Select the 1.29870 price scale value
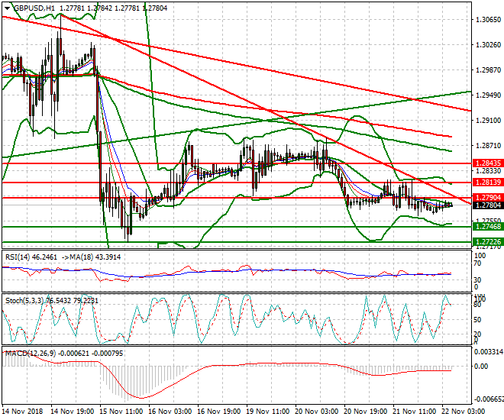 click(x=488, y=70)
